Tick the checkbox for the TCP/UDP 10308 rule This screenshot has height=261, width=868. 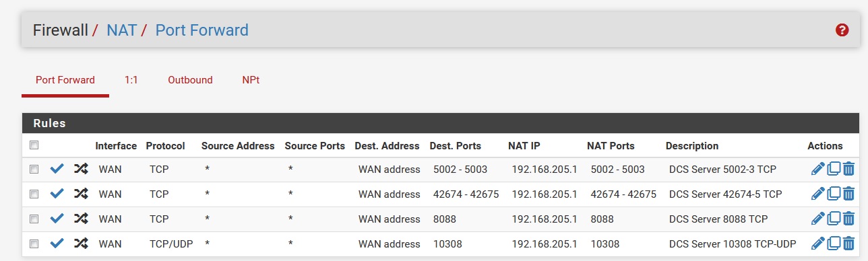(x=34, y=244)
